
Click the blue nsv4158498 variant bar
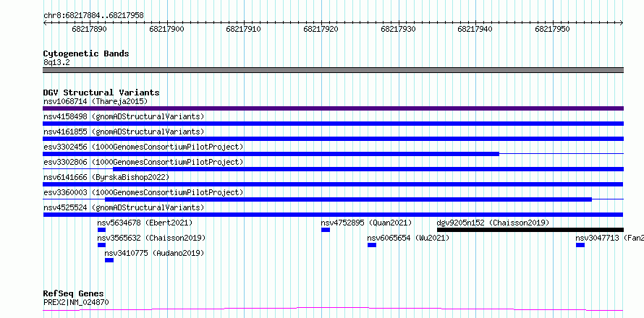tap(333, 124)
